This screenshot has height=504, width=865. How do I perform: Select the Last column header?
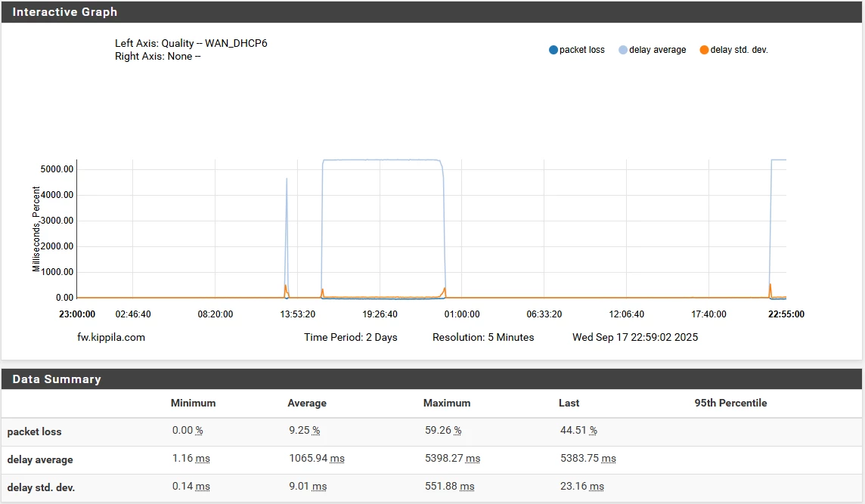569,403
